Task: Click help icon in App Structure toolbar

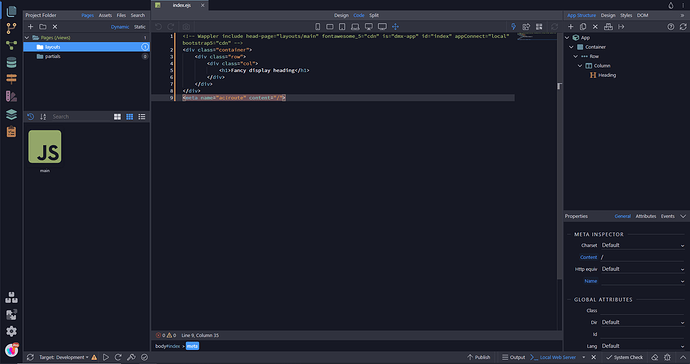Action: pyautogui.click(x=670, y=27)
